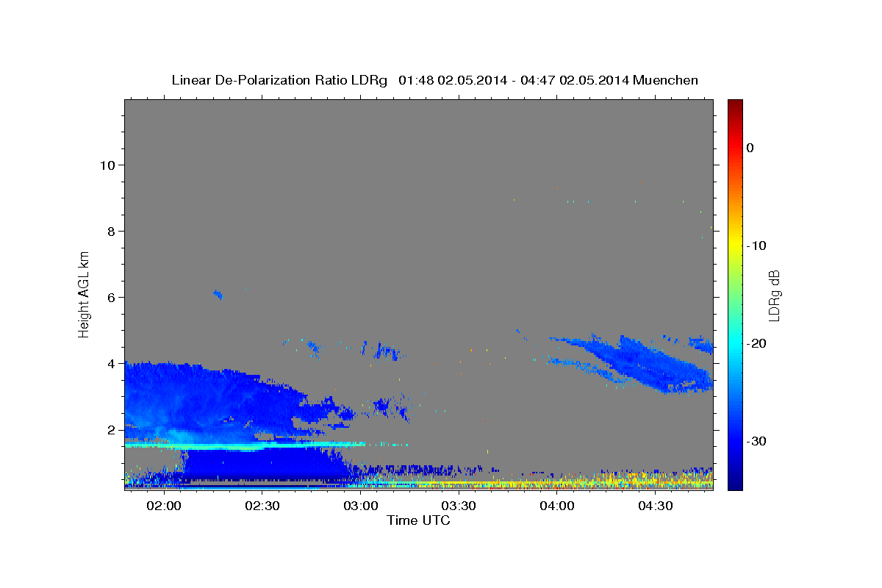This screenshot has width=882, height=588.
Task: Click the dark blue bottom of the colorbar
Action: tap(735, 483)
